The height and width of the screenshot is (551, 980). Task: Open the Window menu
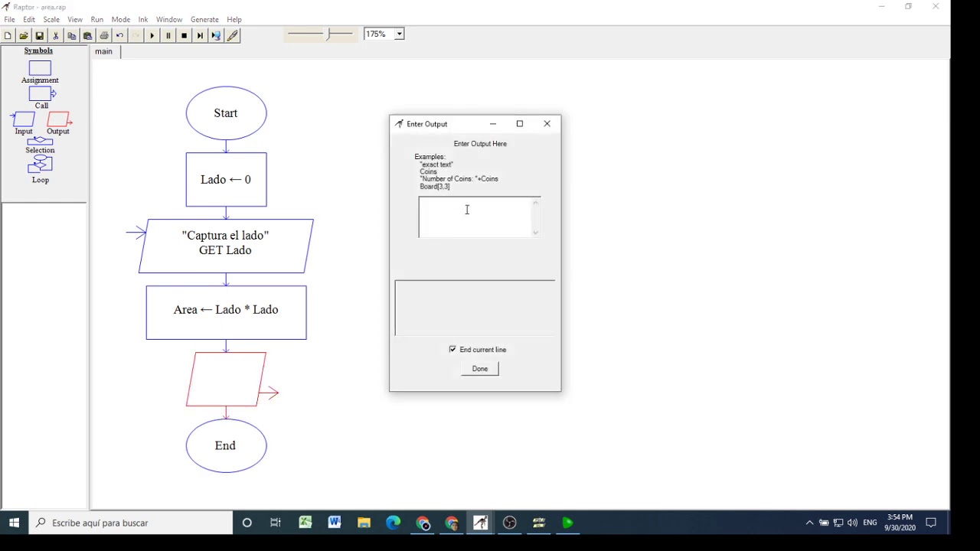coord(169,19)
